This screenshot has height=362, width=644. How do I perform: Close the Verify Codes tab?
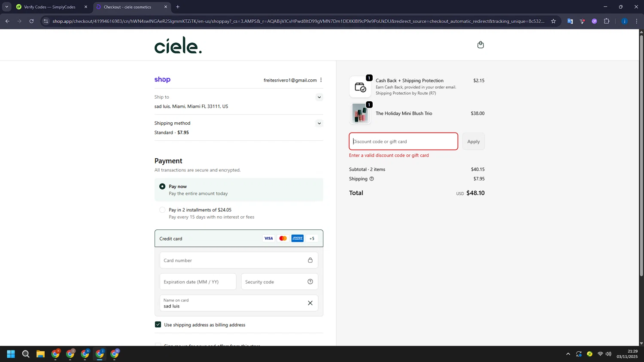click(86, 7)
